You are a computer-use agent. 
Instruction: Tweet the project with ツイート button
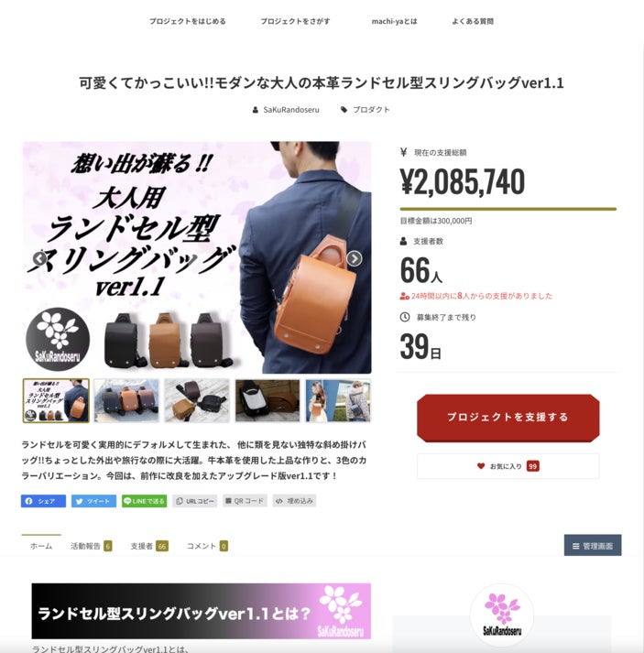click(93, 501)
